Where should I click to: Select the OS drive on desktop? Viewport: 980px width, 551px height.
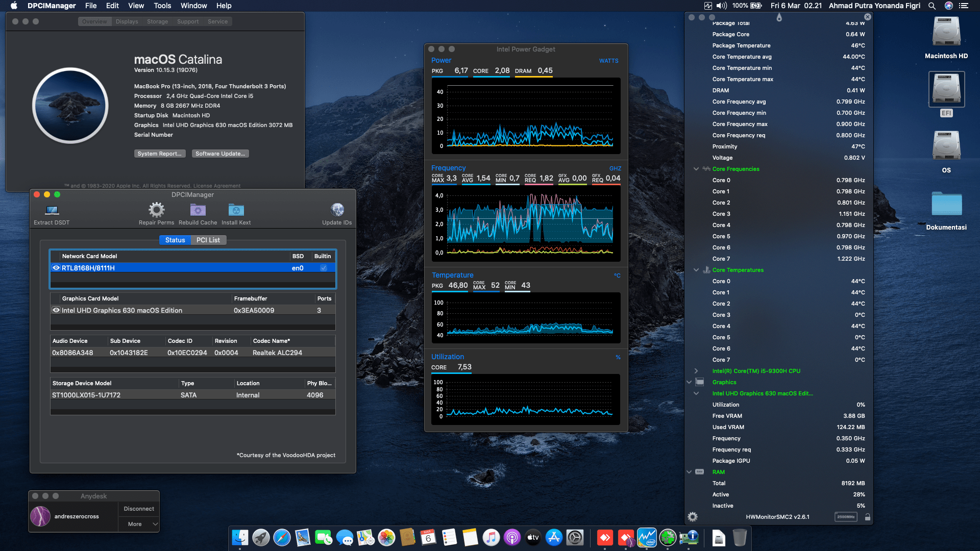click(946, 152)
